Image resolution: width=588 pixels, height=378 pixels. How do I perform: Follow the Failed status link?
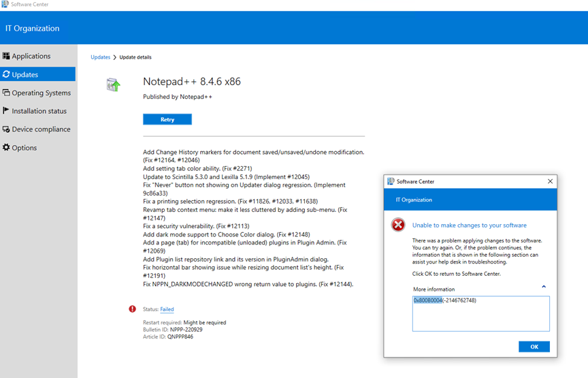[x=167, y=309]
